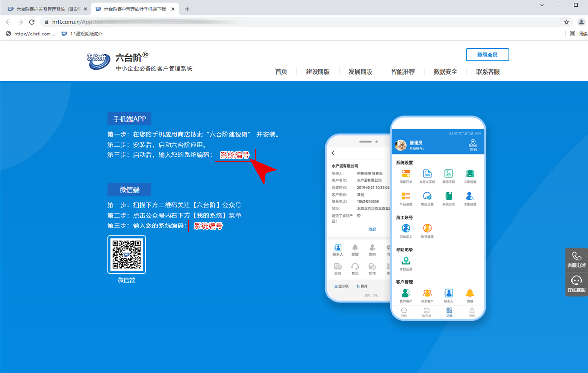Switch to the 六台阶客户关系管理系统 tab

[46, 9]
